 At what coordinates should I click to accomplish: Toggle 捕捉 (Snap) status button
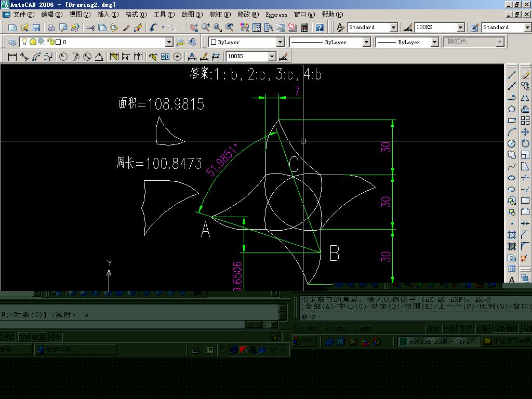pos(433,328)
